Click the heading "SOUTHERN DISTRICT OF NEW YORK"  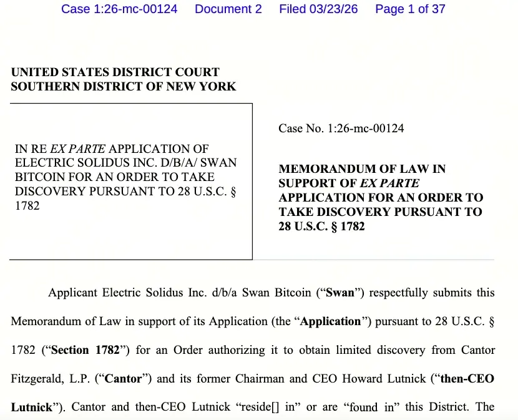tap(123, 86)
